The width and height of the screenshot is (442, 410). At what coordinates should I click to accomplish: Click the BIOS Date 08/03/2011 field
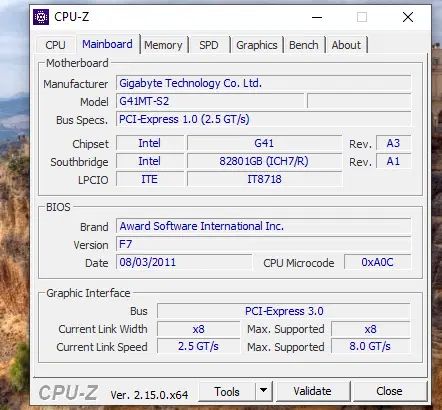point(184,262)
